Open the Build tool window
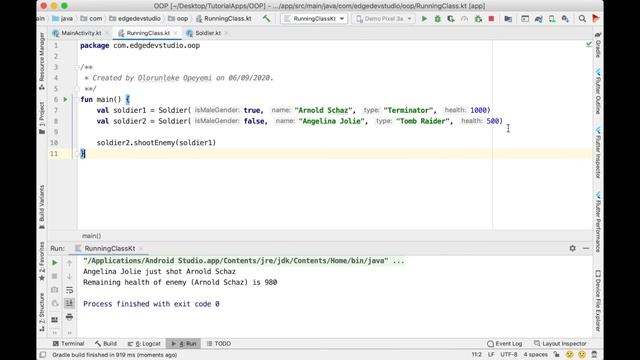The width and height of the screenshot is (640, 360). point(106,344)
